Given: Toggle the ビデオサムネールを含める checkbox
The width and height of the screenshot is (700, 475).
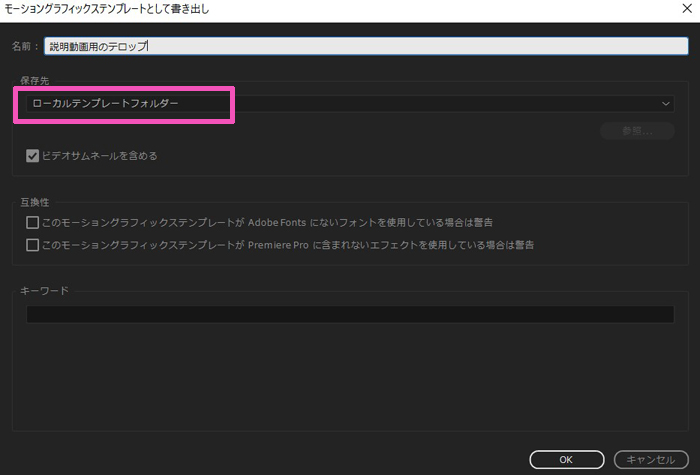Looking at the screenshot, I should 33,155.
